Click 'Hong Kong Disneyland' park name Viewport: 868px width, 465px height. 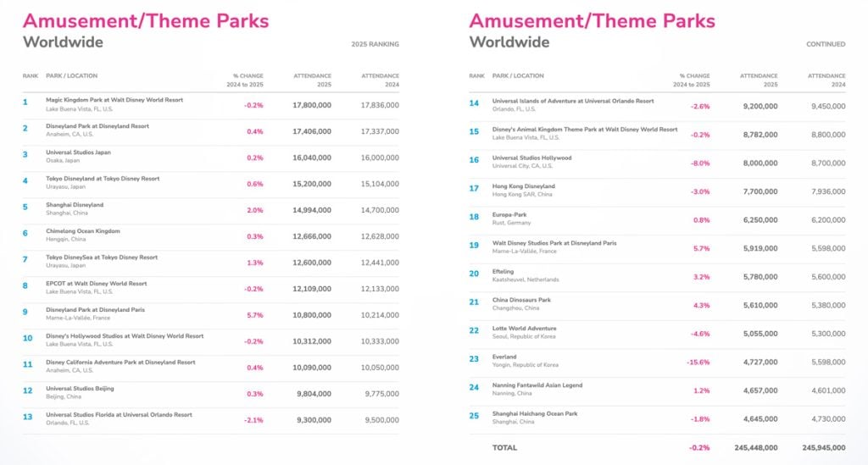(x=523, y=186)
